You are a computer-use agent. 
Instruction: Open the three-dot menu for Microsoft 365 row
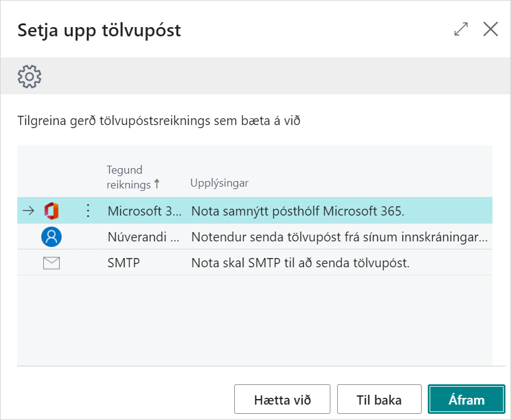pyautogui.click(x=88, y=211)
